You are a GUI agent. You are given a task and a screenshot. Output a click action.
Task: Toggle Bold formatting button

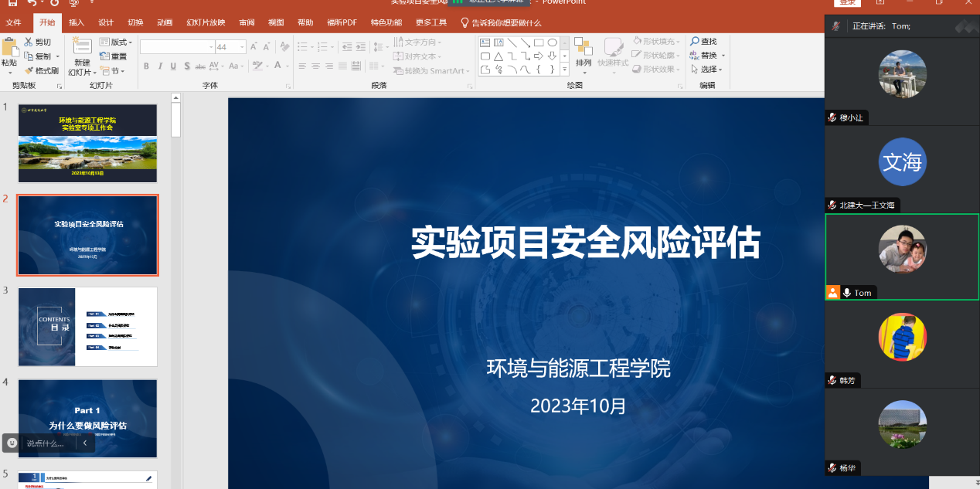pyautogui.click(x=146, y=66)
